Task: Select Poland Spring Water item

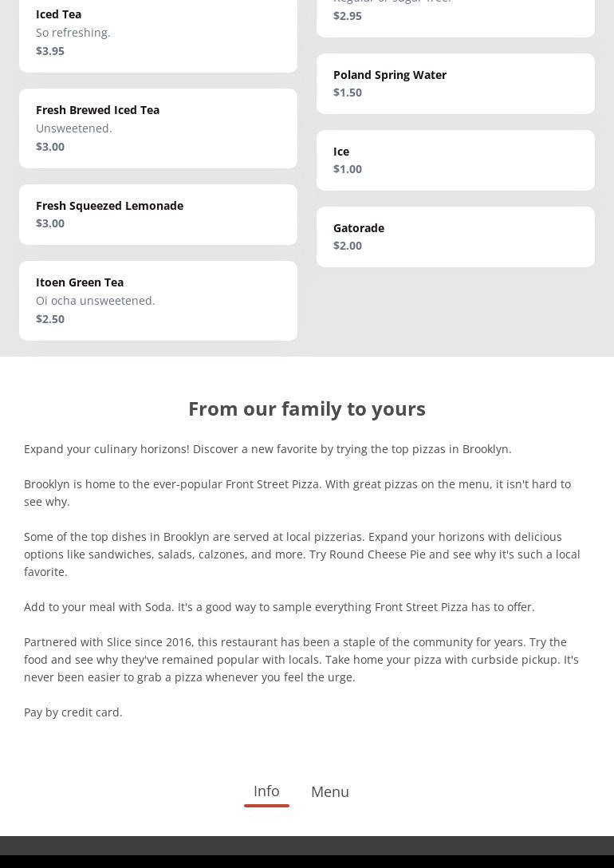Action: coord(455,83)
